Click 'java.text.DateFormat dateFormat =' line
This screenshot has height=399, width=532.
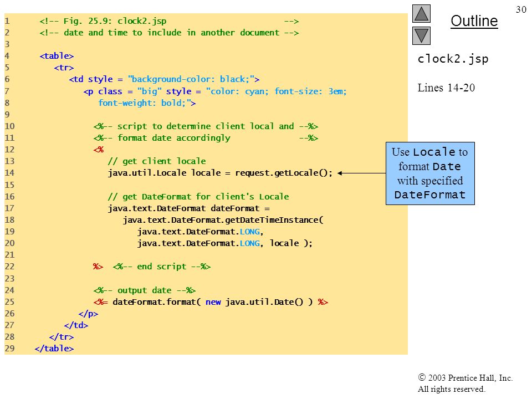(x=188, y=208)
